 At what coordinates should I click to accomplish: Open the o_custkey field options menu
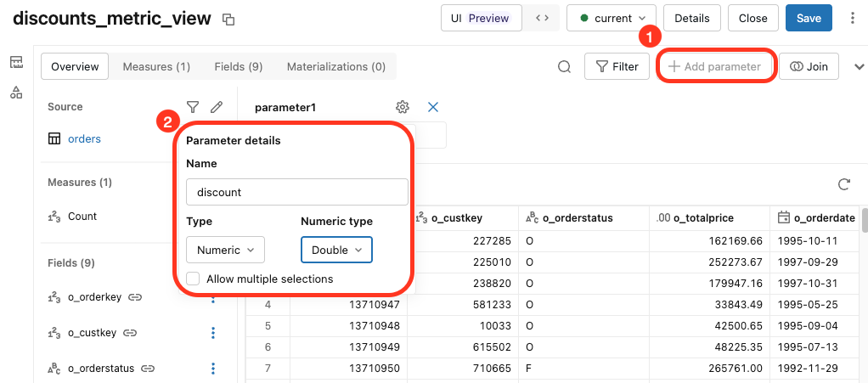213,333
